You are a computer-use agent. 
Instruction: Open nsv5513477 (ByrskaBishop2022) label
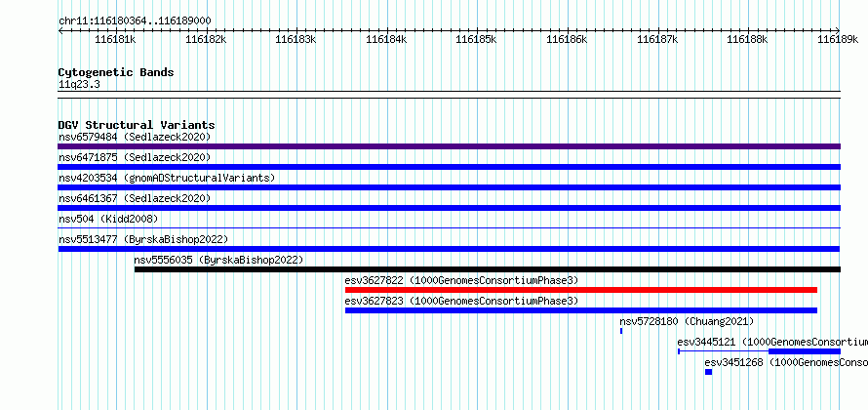pyautogui.click(x=143, y=239)
